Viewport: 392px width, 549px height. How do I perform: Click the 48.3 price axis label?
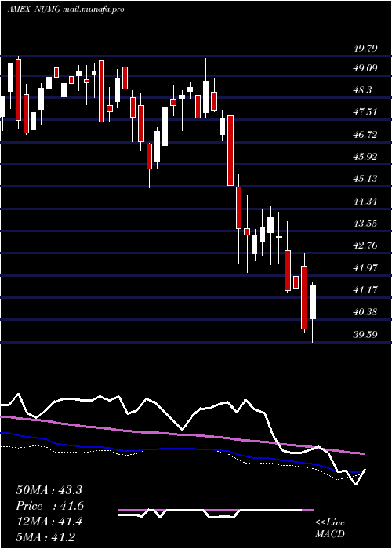tap(362, 90)
